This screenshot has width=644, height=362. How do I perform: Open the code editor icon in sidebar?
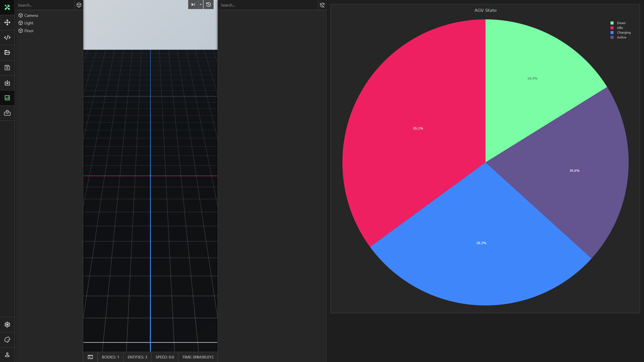click(x=7, y=37)
